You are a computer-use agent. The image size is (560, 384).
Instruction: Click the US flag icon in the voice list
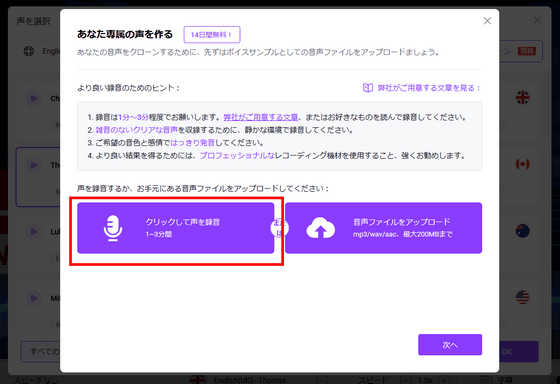522,297
